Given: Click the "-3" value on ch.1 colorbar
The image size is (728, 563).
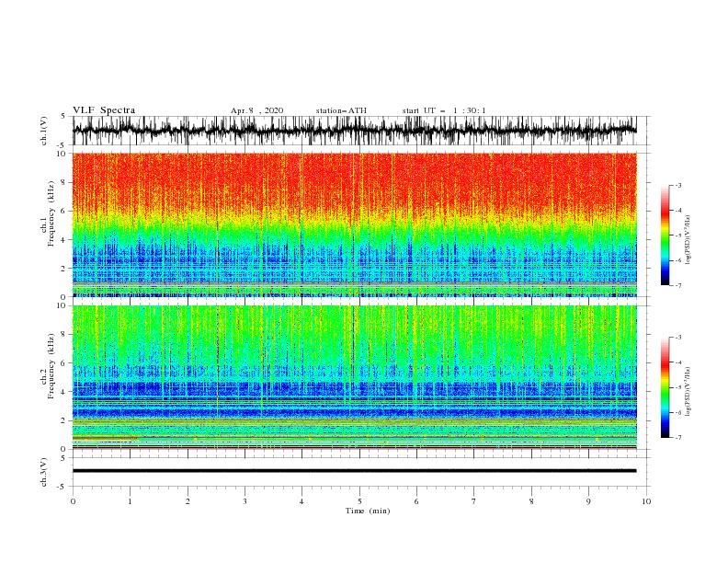Looking at the screenshot, I should pyautogui.click(x=678, y=185).
